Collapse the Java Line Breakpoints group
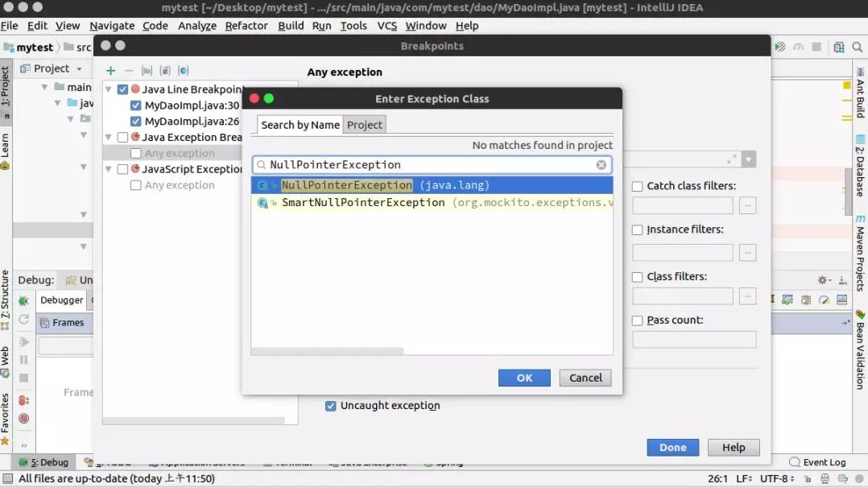Viewport: 868px width, 488px height. point(109,89)
